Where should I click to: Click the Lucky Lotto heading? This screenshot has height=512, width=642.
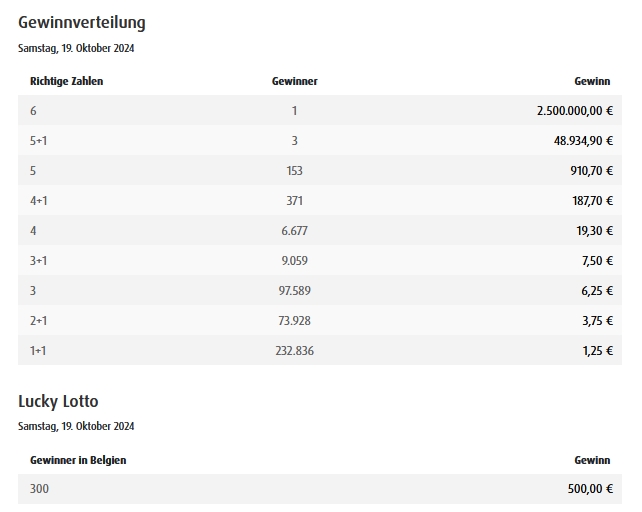click(x=58, y=401)
